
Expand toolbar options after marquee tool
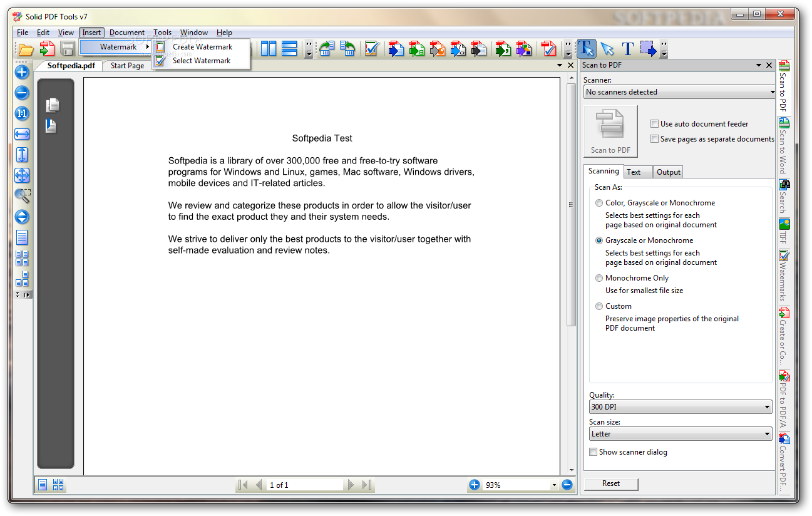pyautogui.click(x=664, y=49)
